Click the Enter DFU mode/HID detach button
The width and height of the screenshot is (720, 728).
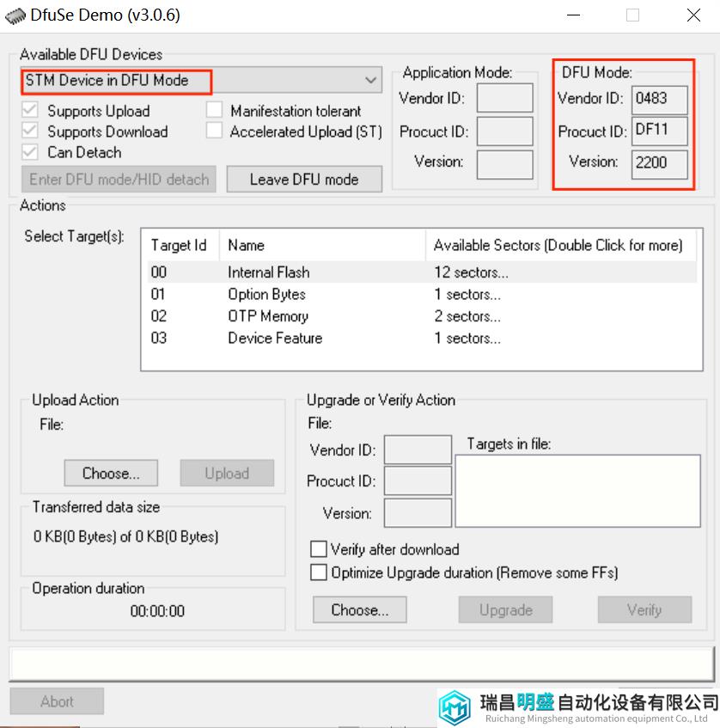pos(119,180)
